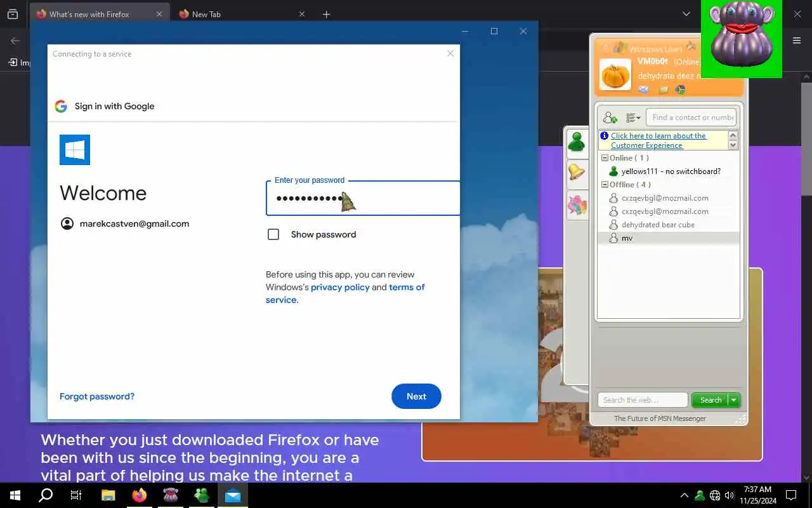This screenshot has height=508, width=812.
Task: Switch to Messenger via green buddies taskbar icon
Action: click(x=201, y=495)
